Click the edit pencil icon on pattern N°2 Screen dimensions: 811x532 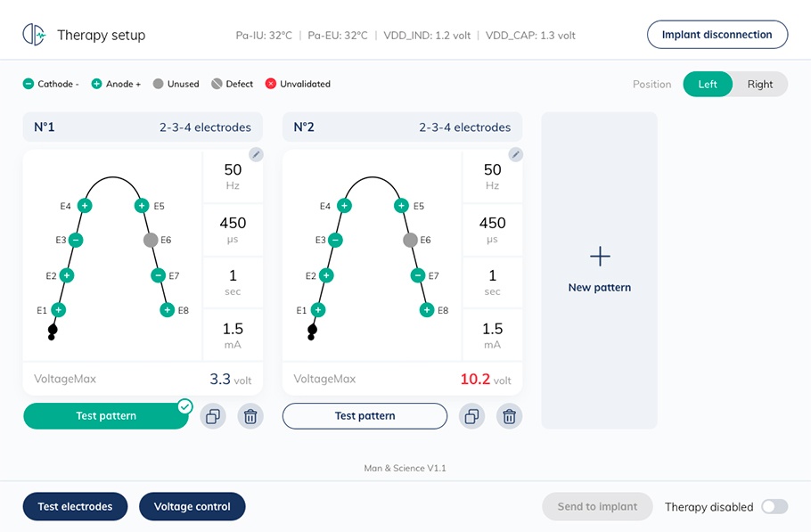click(515, 154)
